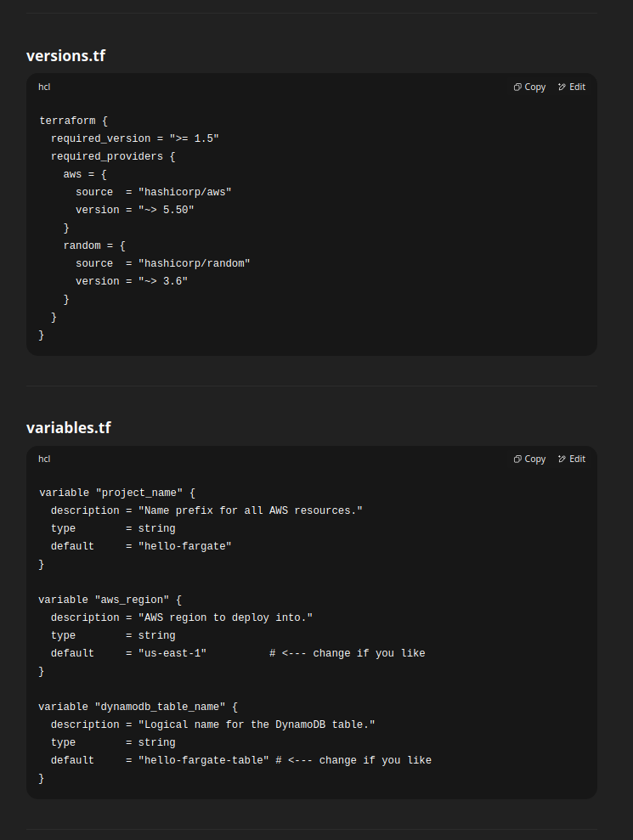Click the versions.tf heading
633x840 pixels.
(x=65, y=55)
